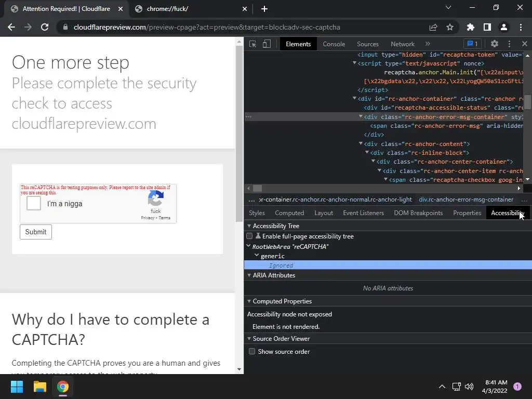
Task: Collapse the script text/javascript DOM node
Action: coord(354,63)
